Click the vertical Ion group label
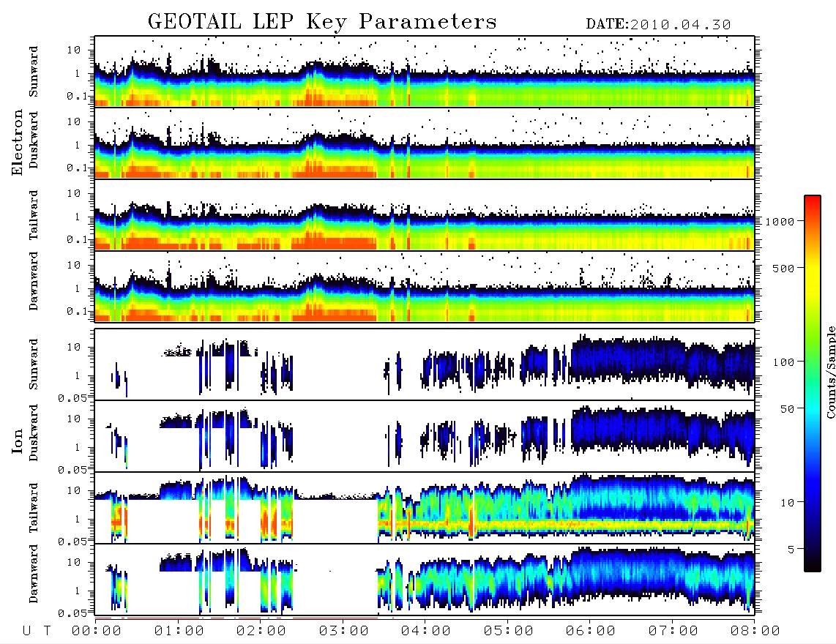 click(17, 441)
